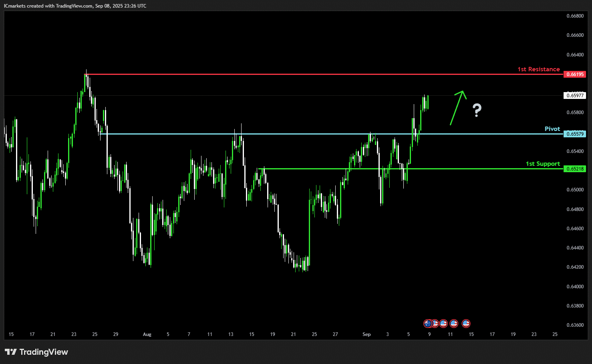The image size is (592, 364).
Task: Select the 1st Support text label
Action: click(x=543, y=164)
